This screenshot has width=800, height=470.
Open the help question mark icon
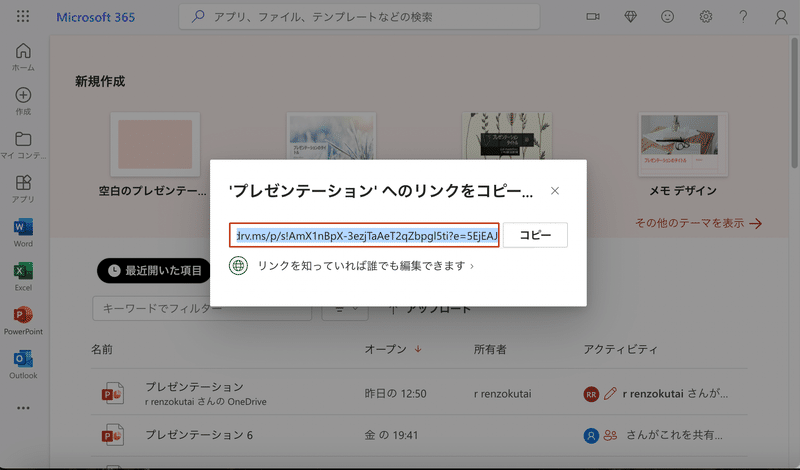point(743,17)
